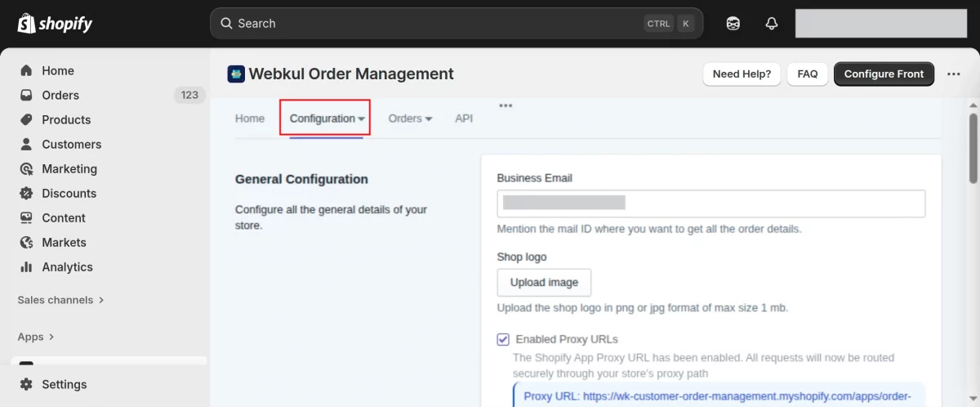Open the notifications bell
This screenshot has width=980, height=407.
coord(772,24)
